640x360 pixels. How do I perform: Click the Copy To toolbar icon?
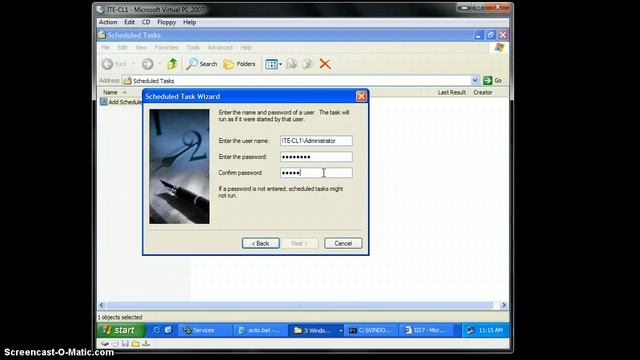click(x=308, y=64)
